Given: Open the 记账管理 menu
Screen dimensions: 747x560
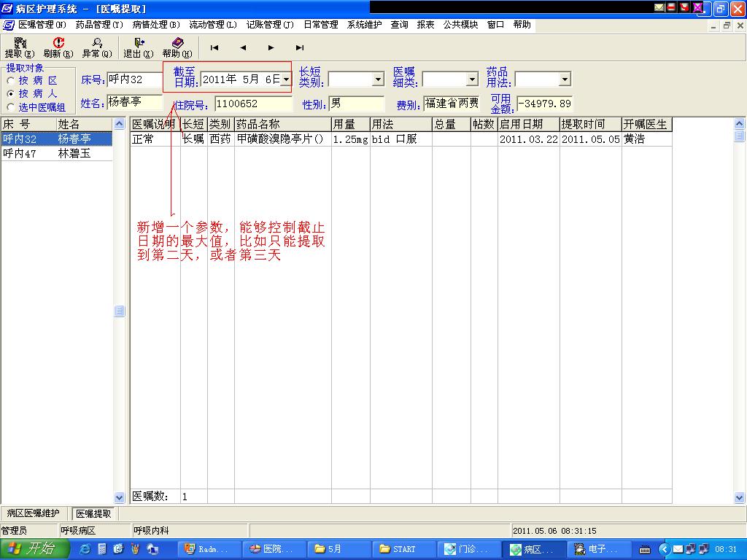Looking at the screenshot, I should coord(270,25).
